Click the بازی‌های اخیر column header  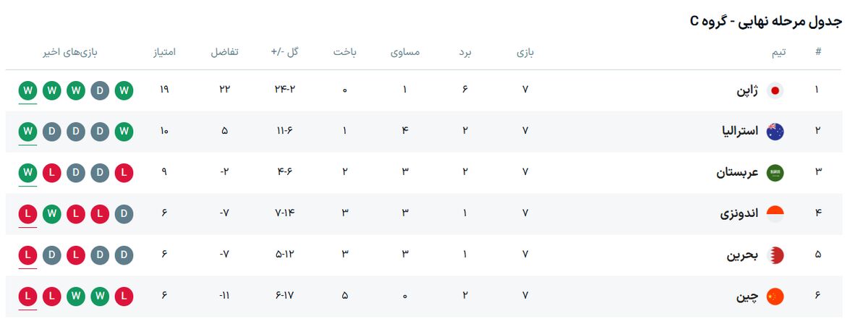69,52
